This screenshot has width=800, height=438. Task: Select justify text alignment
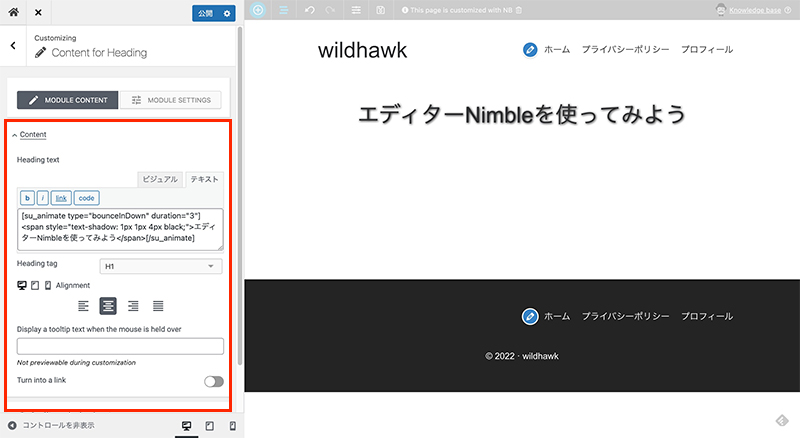[x=158, y=306]
